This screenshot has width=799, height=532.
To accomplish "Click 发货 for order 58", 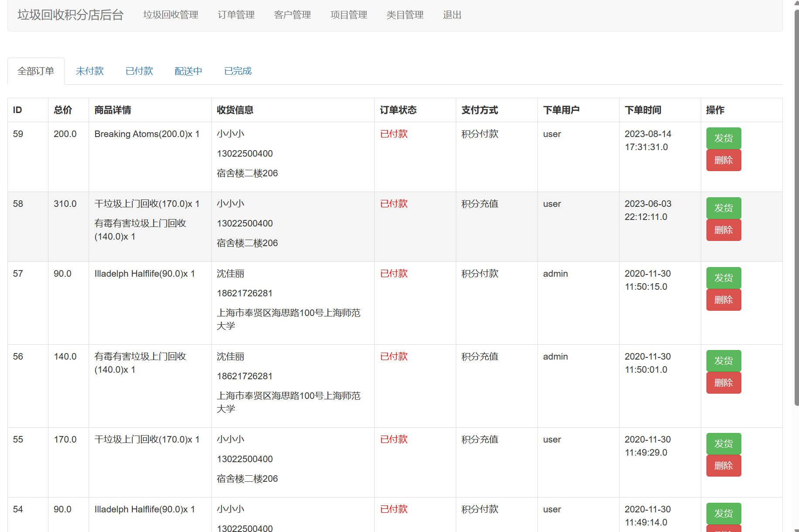I will (723, 208).
